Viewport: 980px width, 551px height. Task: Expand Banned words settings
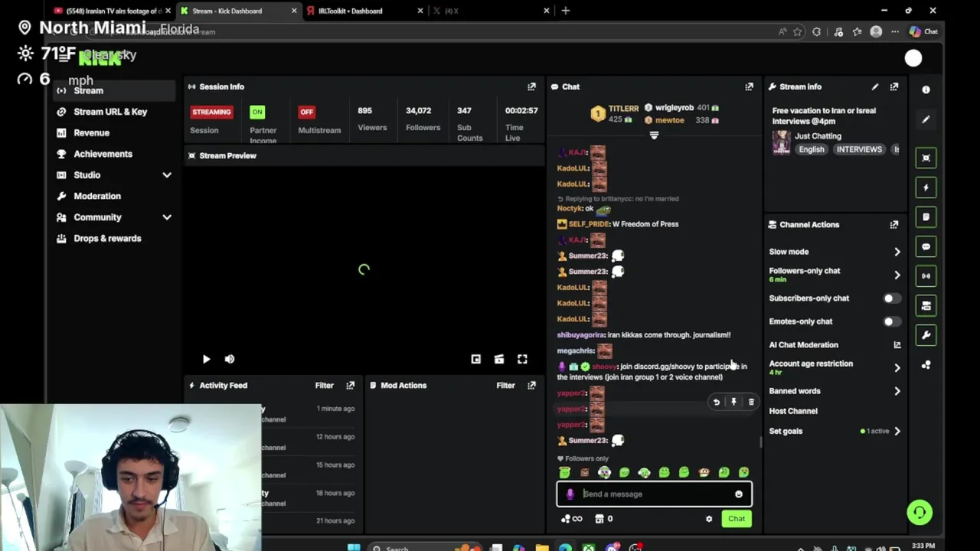point(897,391)
